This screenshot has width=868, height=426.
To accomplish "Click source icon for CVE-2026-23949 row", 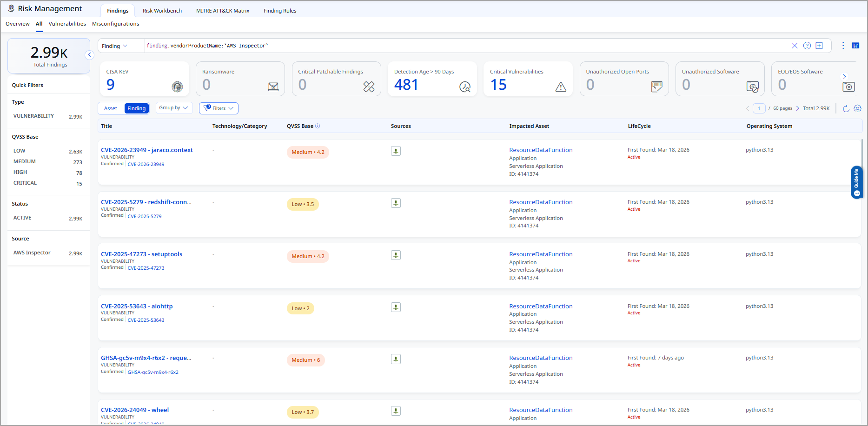I will click(x=396, y=151).
